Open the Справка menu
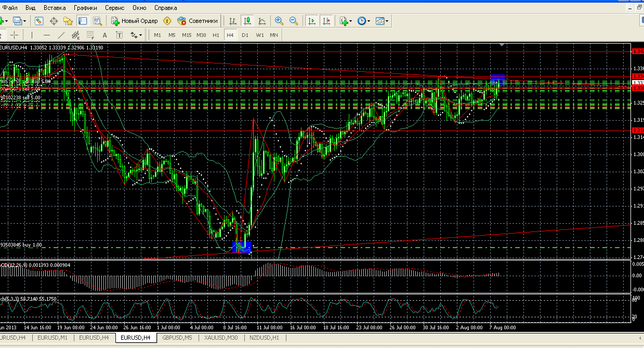644x348 pixels. [x=166, y=8]
